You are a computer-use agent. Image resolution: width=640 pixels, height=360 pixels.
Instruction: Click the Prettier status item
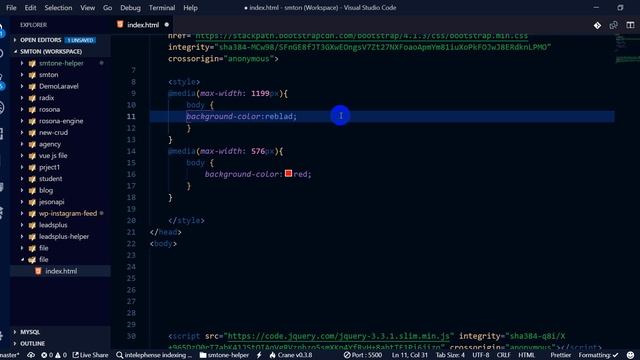[x=560, y=355]
